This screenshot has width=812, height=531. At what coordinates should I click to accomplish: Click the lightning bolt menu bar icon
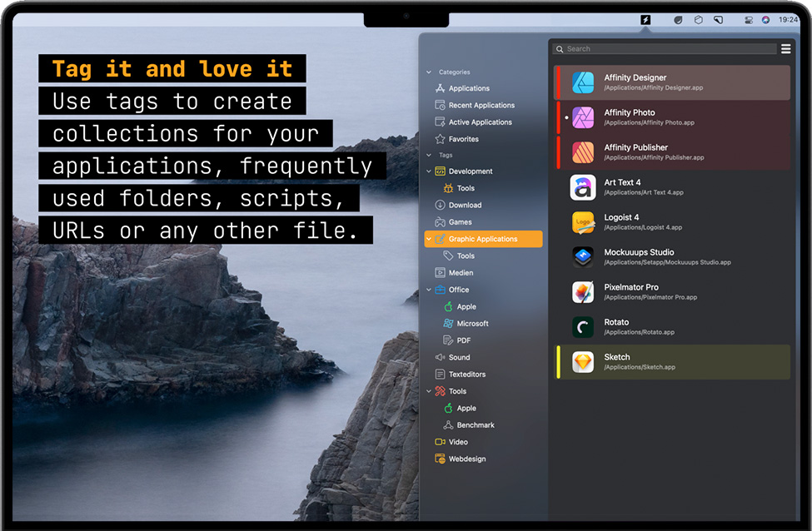[645, 19]
